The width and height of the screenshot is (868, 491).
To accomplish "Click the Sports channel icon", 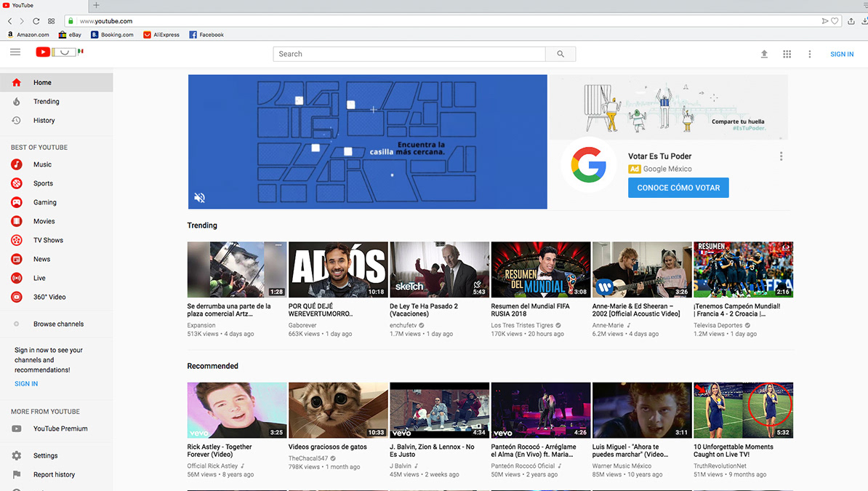I will click(x=17, y=183).
